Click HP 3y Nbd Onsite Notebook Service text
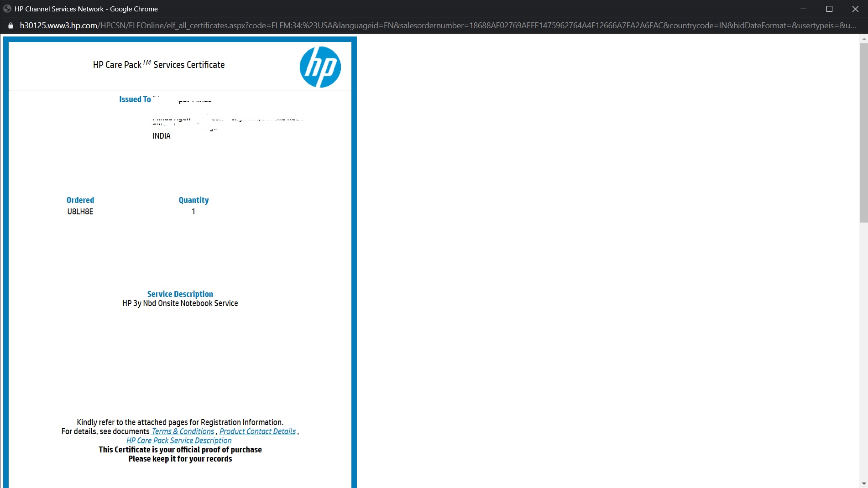The width and height of the screenshot is (868, 488). pos(180,303)
